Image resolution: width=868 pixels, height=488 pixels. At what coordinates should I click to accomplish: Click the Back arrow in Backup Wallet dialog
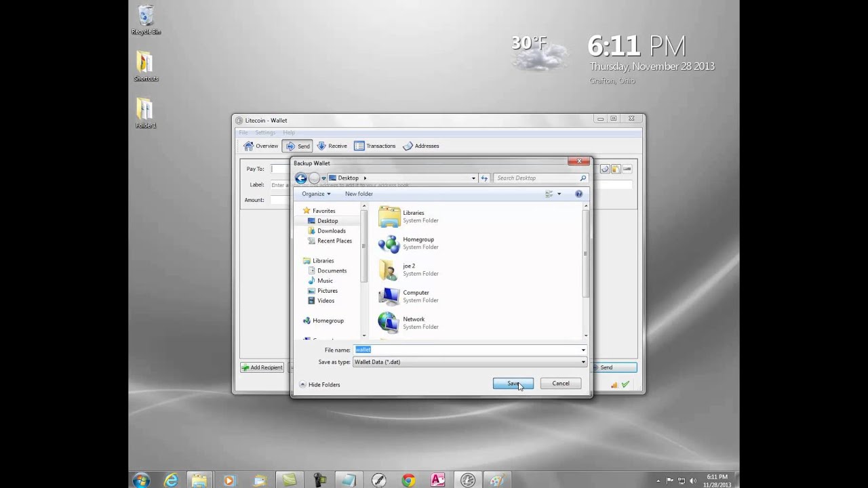point(301,178)
